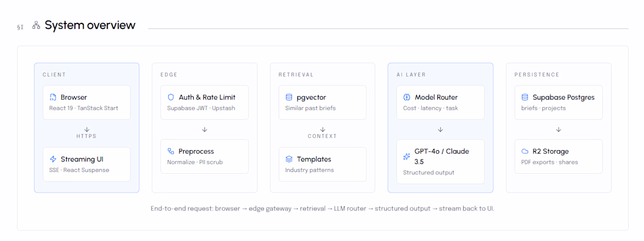The width and height of the screenshot is (644, 241).
Task: Click 'Structured output' subtitle
Action: point(429,173)
